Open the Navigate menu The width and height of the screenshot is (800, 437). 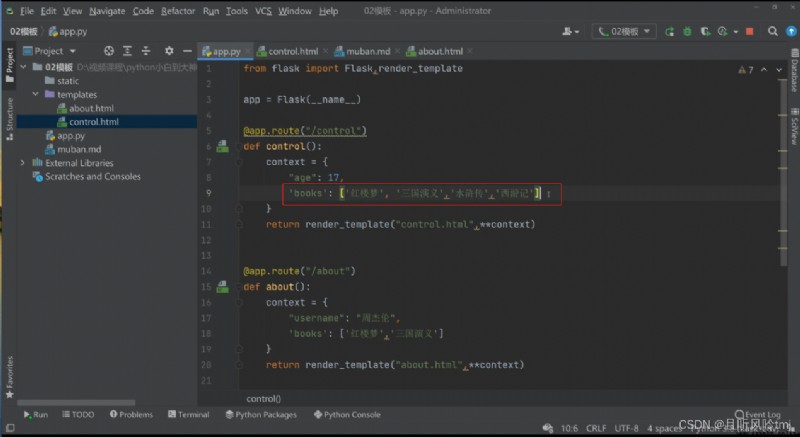[107, 11]
